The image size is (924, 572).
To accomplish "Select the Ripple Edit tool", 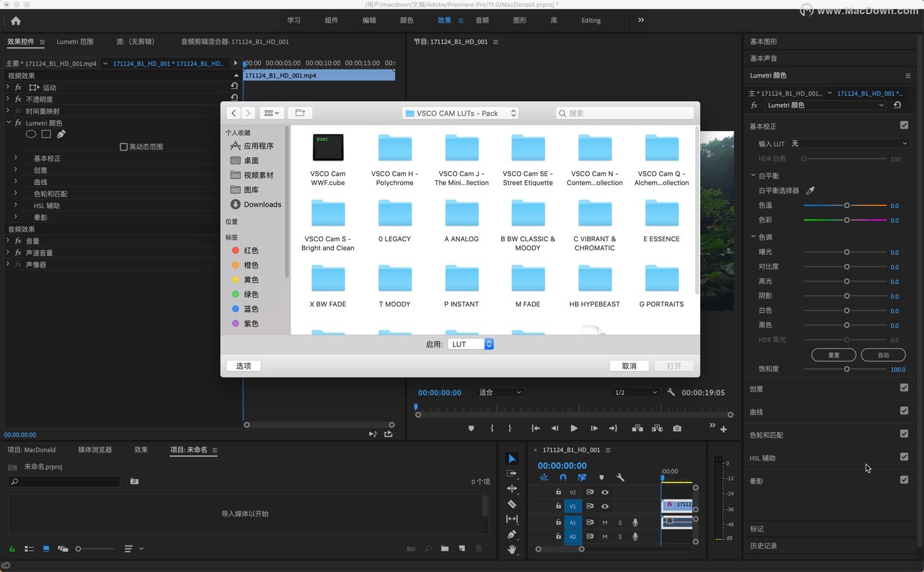I will point(511,489).
